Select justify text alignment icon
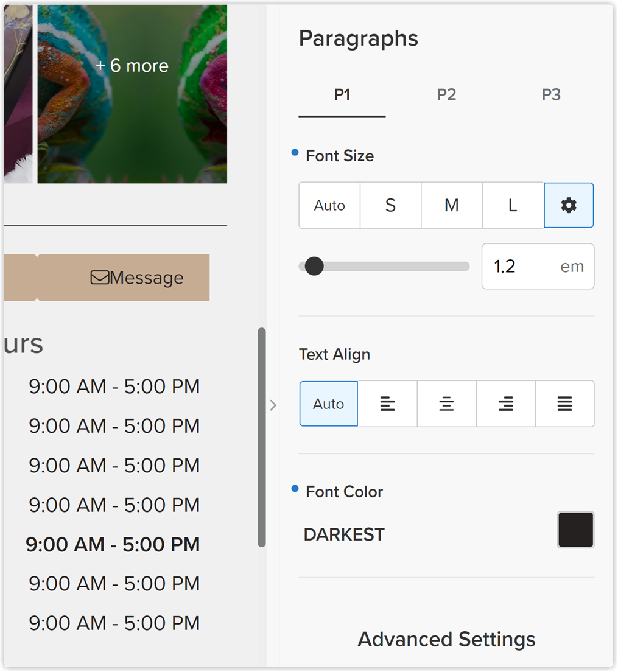The width and height of the screenshot is (618, 672). [564, 404]
